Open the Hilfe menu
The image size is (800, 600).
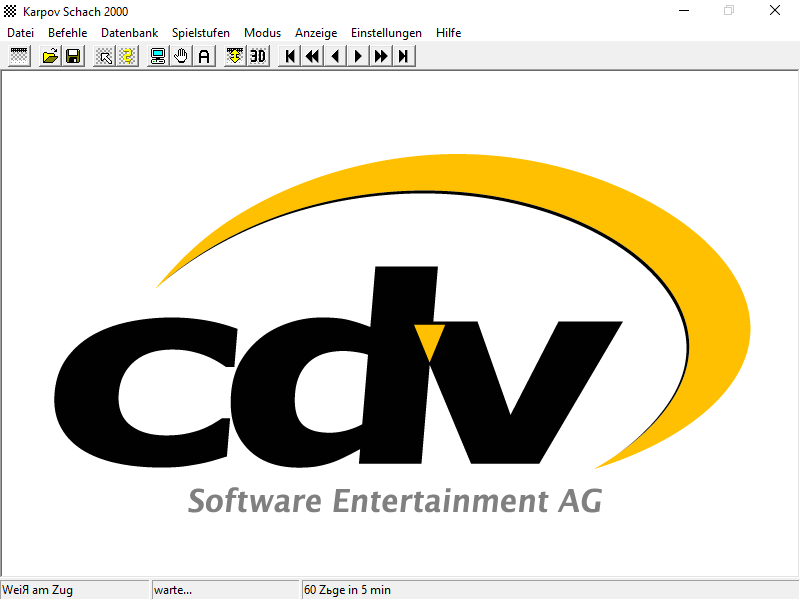click(448, 33)
